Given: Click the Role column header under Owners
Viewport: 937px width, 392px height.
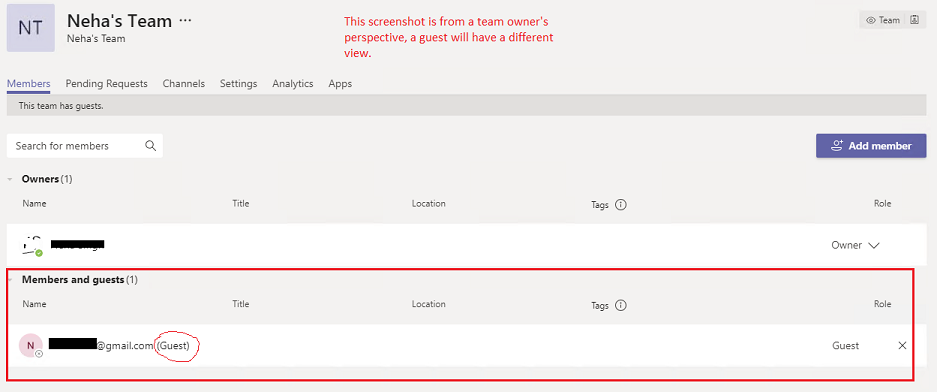Looking at the screenshot, I should (882, 204).
